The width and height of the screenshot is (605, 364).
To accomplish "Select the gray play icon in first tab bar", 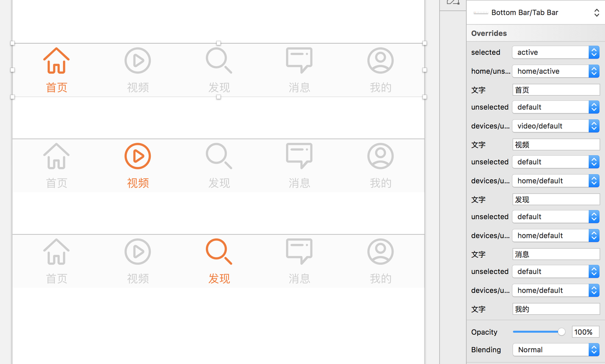I will click(x=138, y=60).
